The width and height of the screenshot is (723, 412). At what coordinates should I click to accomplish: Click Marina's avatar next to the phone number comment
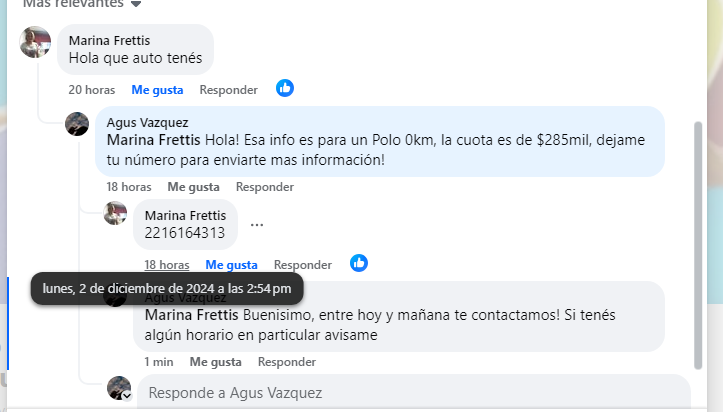pyautogui.click(x=116, y=213)
